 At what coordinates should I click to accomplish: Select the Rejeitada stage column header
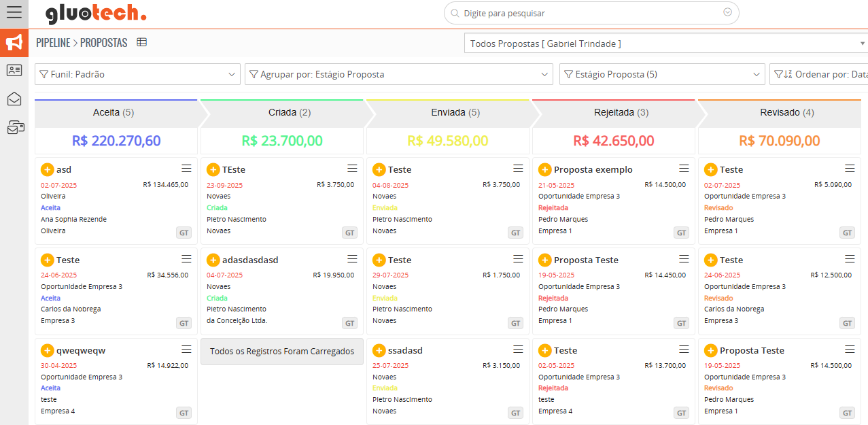(x=614, y=113)
